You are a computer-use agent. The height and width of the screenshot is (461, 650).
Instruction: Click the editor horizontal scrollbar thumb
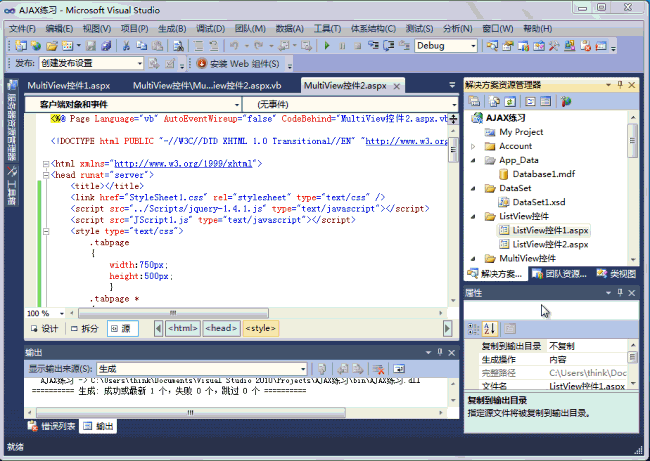tap(173, 313)
